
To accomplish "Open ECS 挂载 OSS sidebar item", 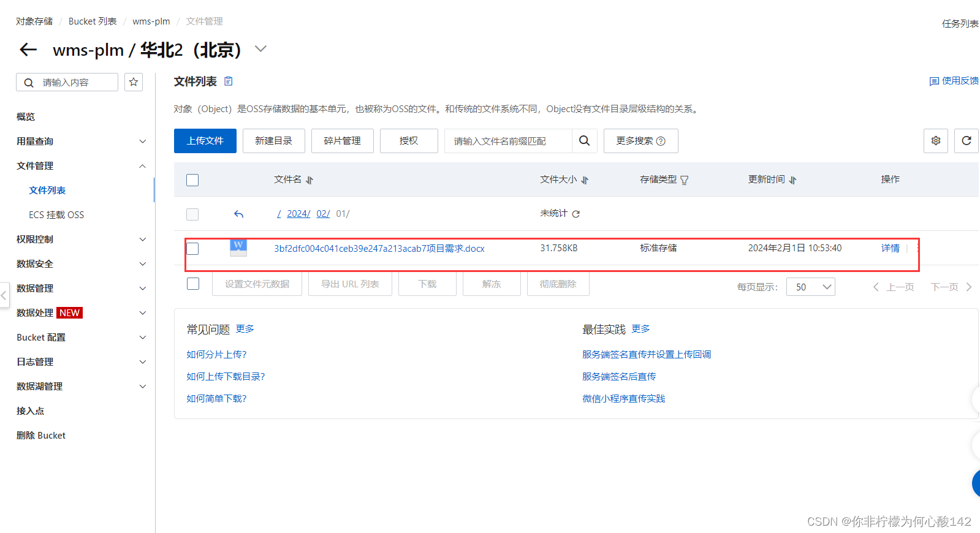I will tap(56, 215).
